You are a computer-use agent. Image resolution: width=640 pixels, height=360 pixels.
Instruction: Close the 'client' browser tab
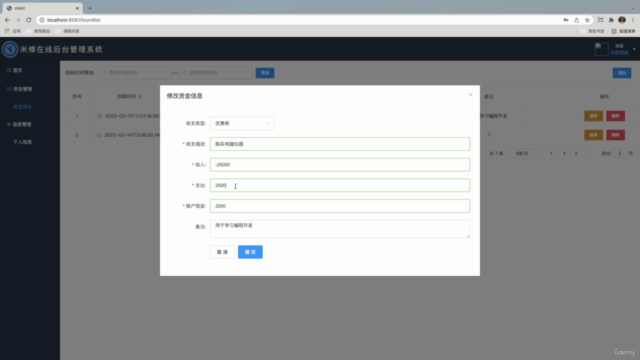click(x=77, y=8)
